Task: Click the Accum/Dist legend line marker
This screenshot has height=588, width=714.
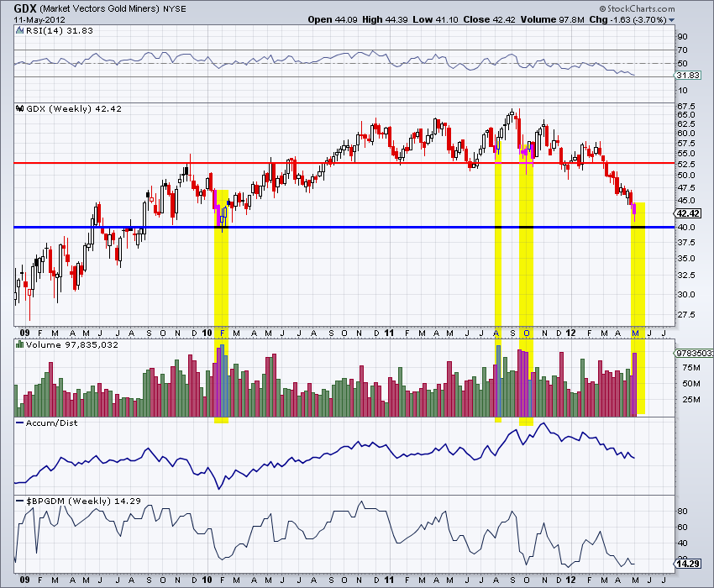Action: [19, 423]
